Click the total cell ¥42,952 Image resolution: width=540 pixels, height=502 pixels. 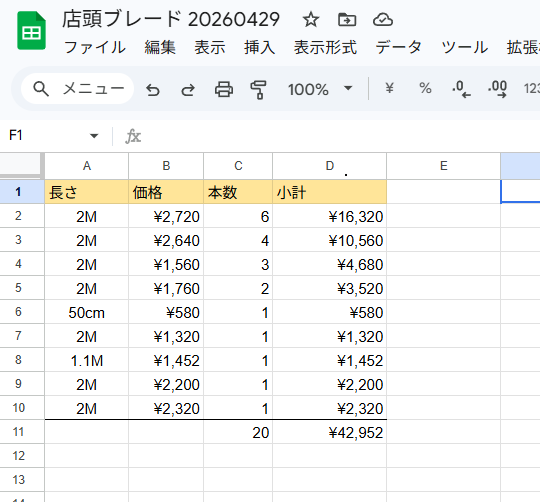coord(330,432)
